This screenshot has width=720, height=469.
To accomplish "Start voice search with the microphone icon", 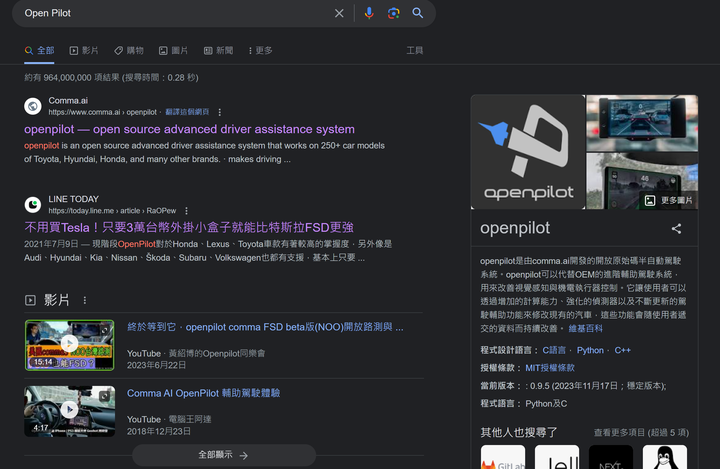I will coord(369,13).
